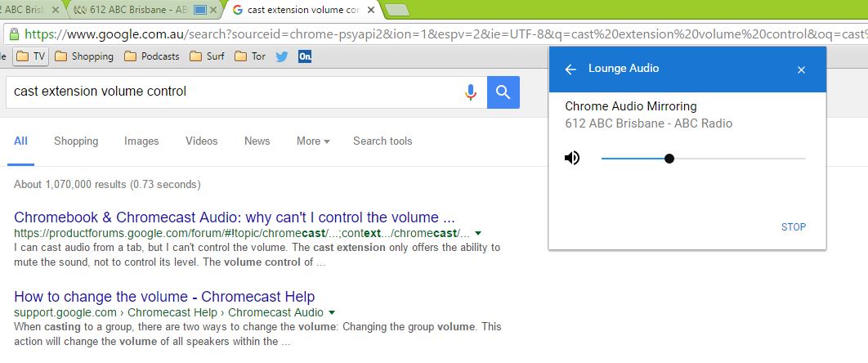Click the About 1,070,000 results text
This screenshot has height=363, width=868.
point(107,184)
